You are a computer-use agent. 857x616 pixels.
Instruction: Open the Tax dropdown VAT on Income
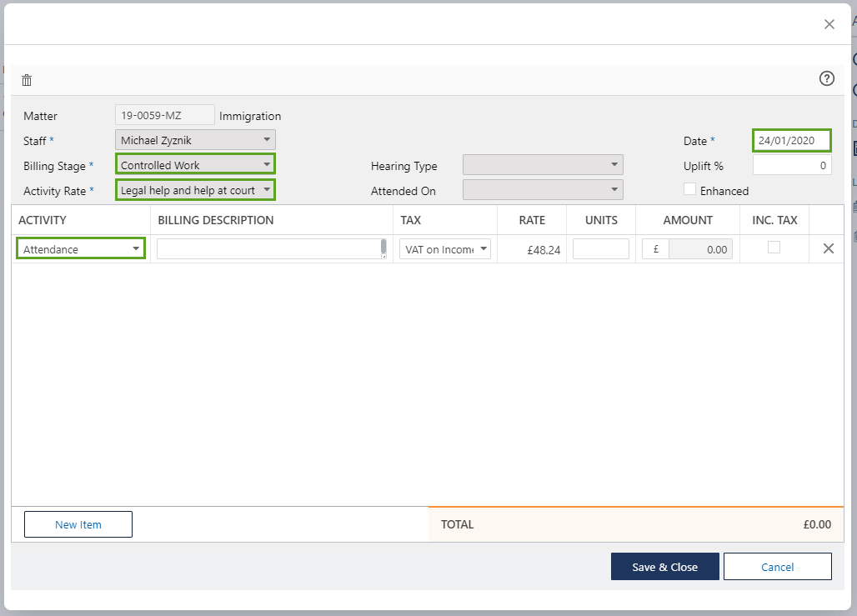pyautogui.click(x=445, y=248)
